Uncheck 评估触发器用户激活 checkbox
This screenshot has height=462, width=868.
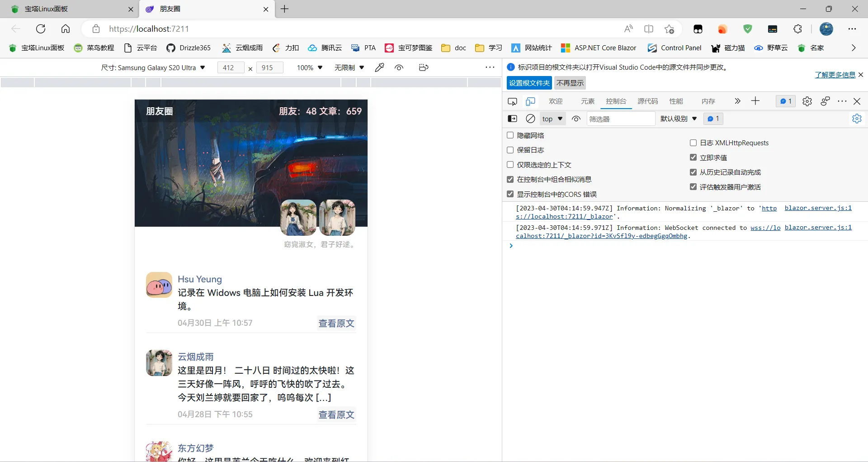point(693,187)
